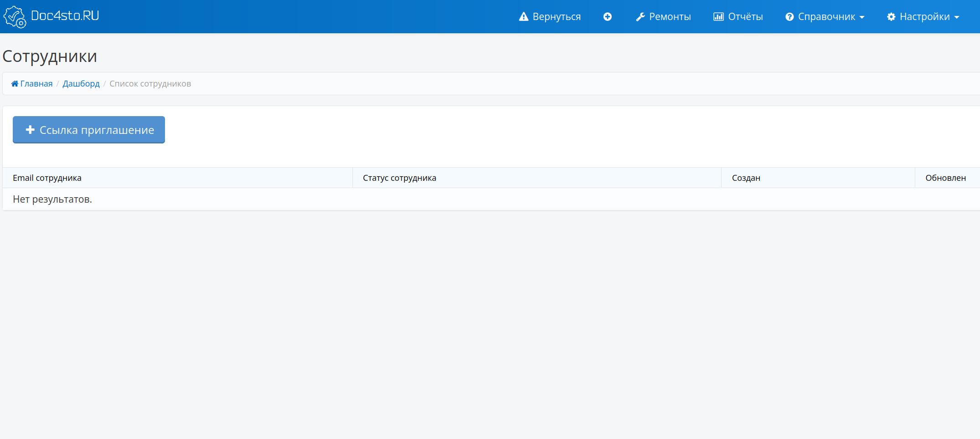Click the plus-circle icon in the navbar
The image size is (980, 439).
coord(607,17)
